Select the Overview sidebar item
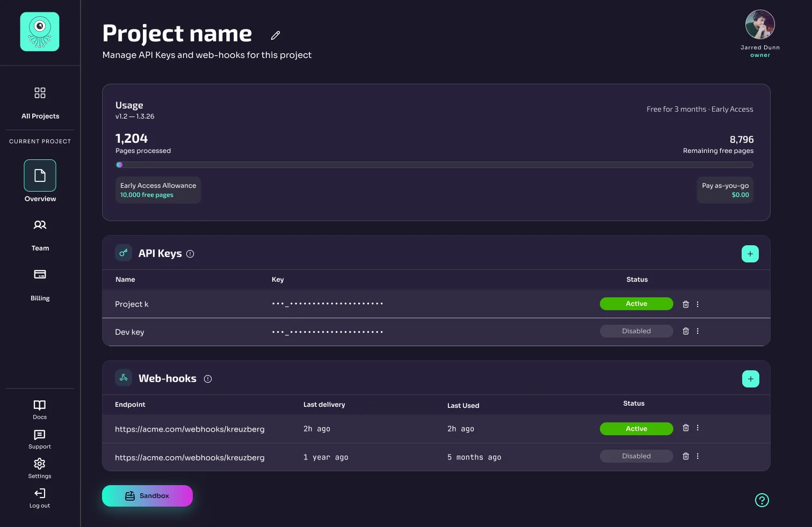Image resolution: width=812 pixels, height=527 pixels. pyautogui.click(x=40, y=181)
